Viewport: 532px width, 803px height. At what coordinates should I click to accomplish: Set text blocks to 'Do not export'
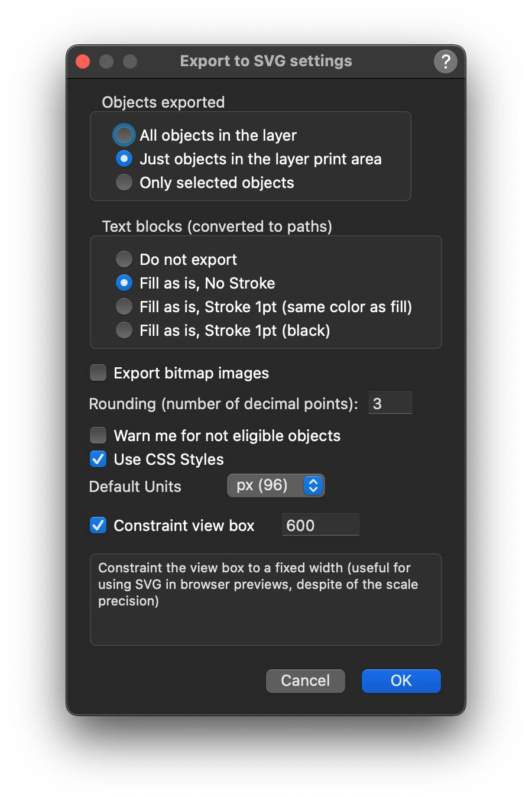[x=124, y=259]
